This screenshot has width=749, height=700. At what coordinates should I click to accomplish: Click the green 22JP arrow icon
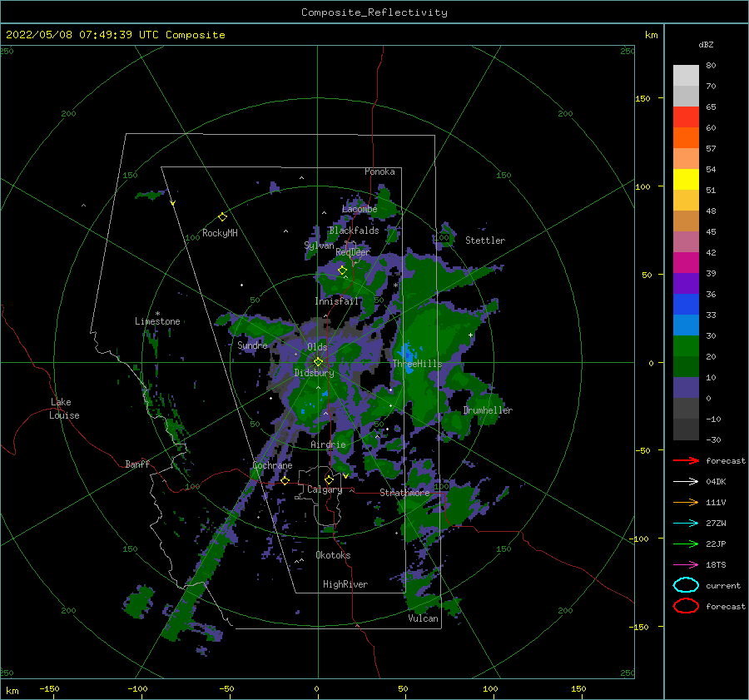[686, 544]
